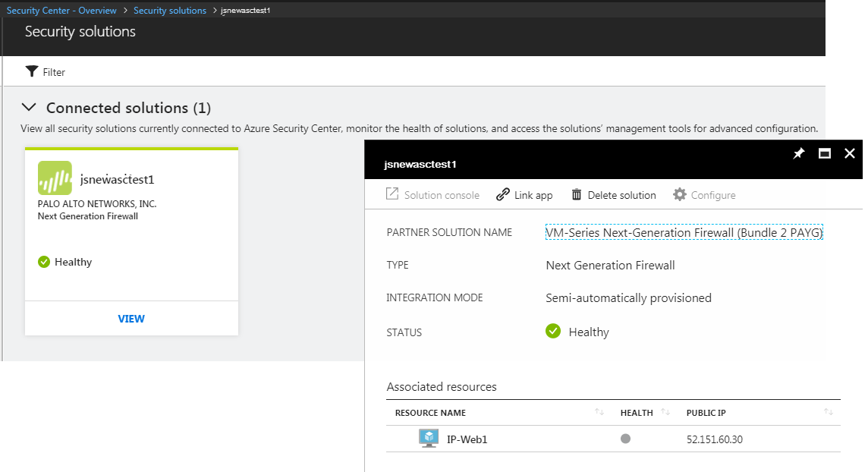The image size is (868, 472).
Task: Click the Link app toolbar button
Action: coord(524,195)
